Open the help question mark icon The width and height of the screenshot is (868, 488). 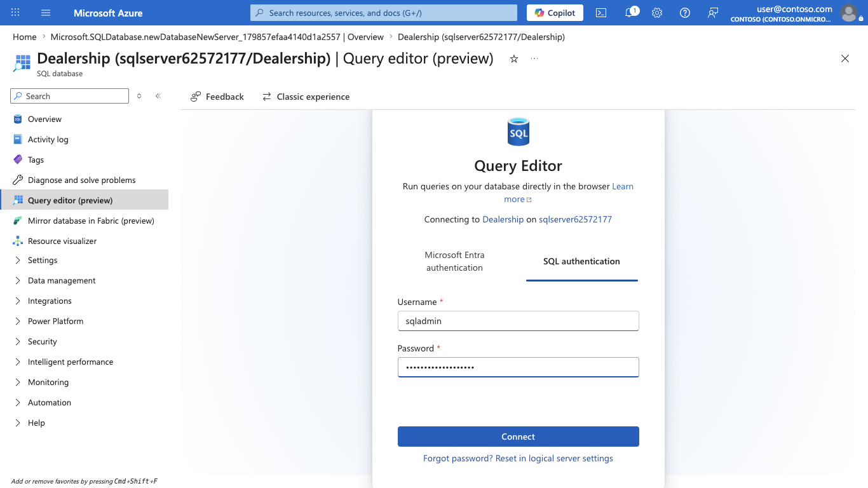point(685,13)
